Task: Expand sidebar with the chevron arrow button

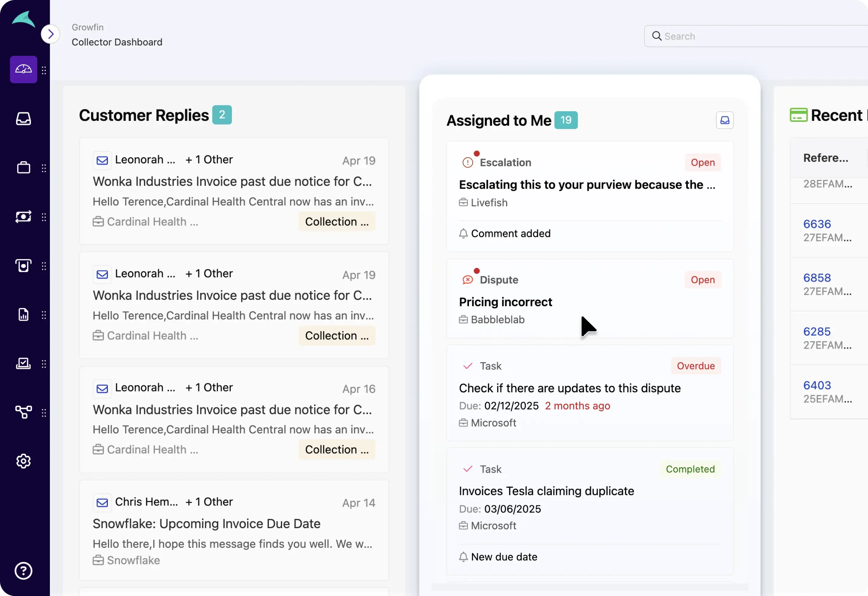Action: pyautogui.click(x=50, y=34)
